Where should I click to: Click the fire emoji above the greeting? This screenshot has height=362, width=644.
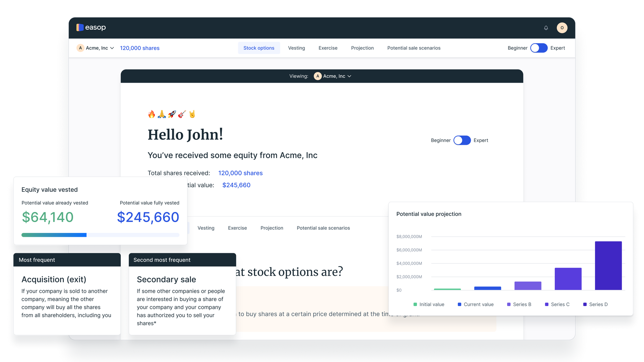151,114
